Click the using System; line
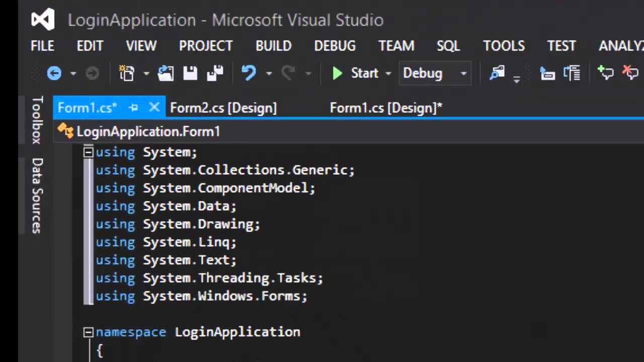 point(146,152)
